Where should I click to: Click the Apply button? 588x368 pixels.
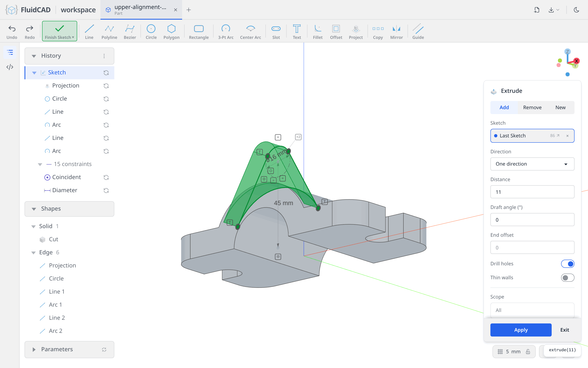521,330
